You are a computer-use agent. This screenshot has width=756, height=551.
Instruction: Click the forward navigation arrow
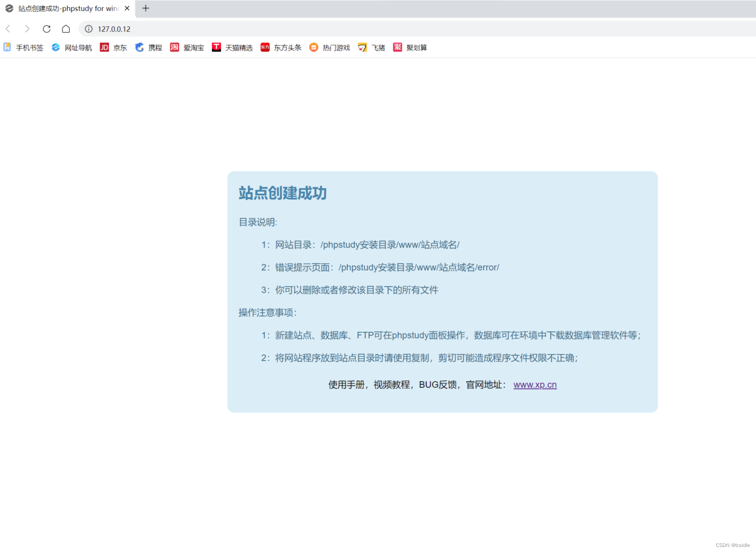tap(27, 29)
